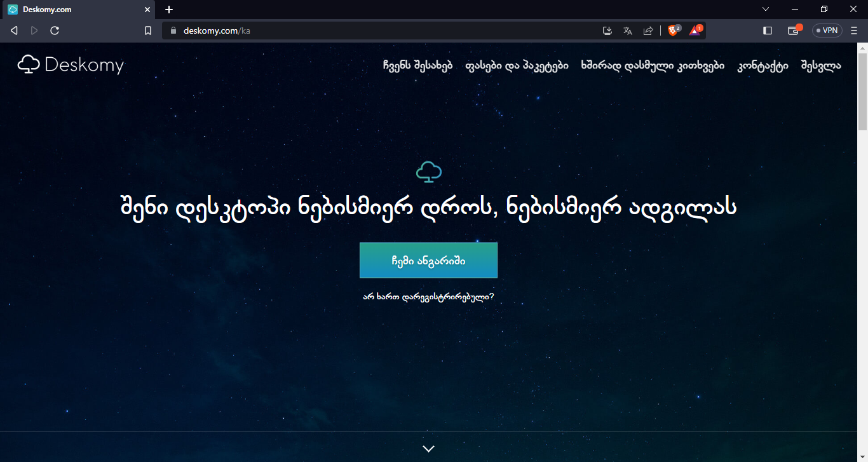Open the ჩვენს შესახებ menu item
868x462 pixels.
(x=417, y=65)
